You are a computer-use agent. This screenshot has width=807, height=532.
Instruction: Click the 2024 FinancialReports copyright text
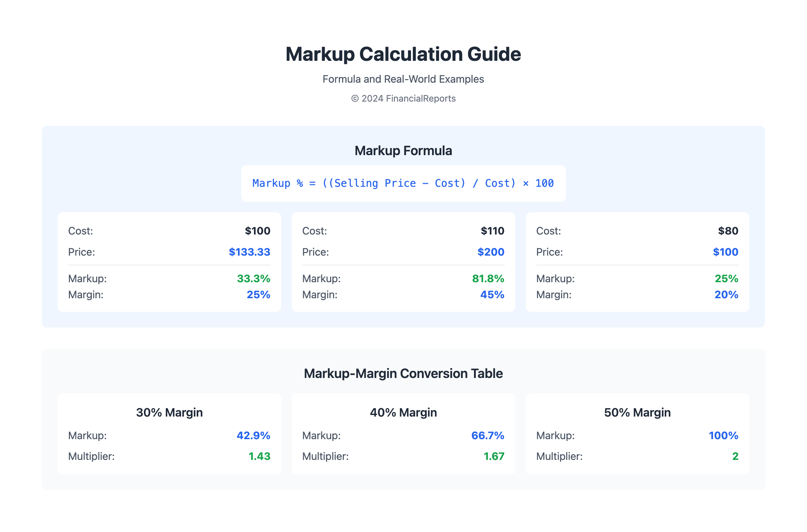point(403,98)
